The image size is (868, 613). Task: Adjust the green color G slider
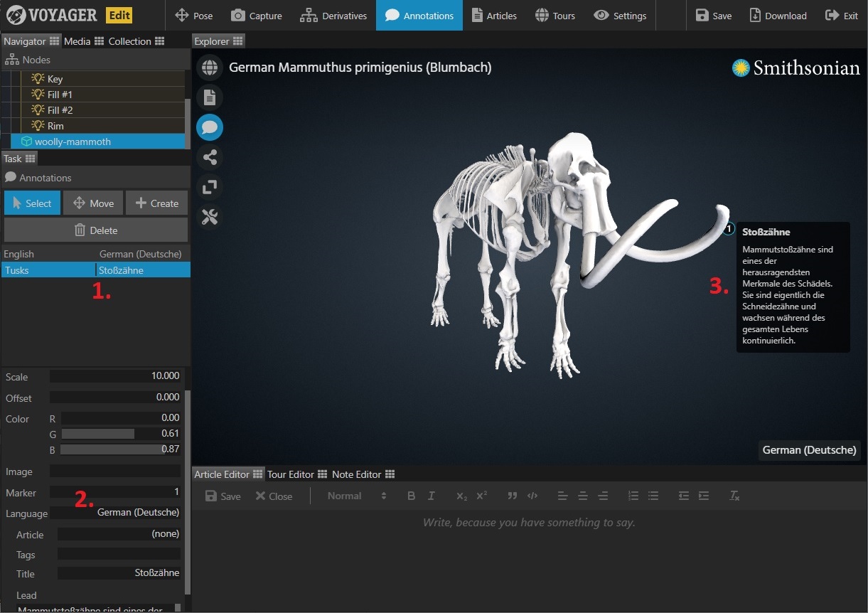(x=120, y=433)
